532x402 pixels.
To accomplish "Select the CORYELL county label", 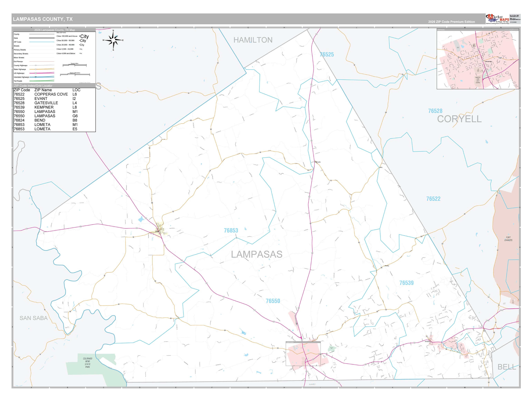I will point(459,119).
